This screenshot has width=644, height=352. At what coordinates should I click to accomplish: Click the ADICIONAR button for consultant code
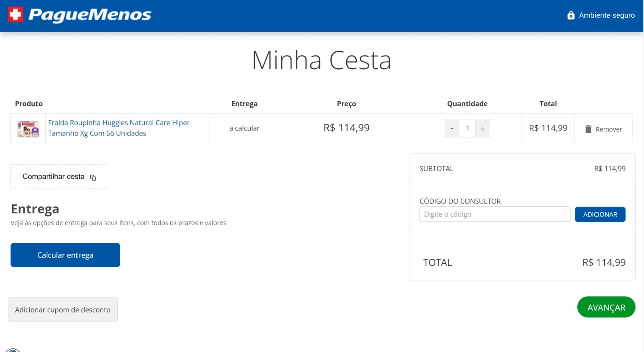(600, 214)
